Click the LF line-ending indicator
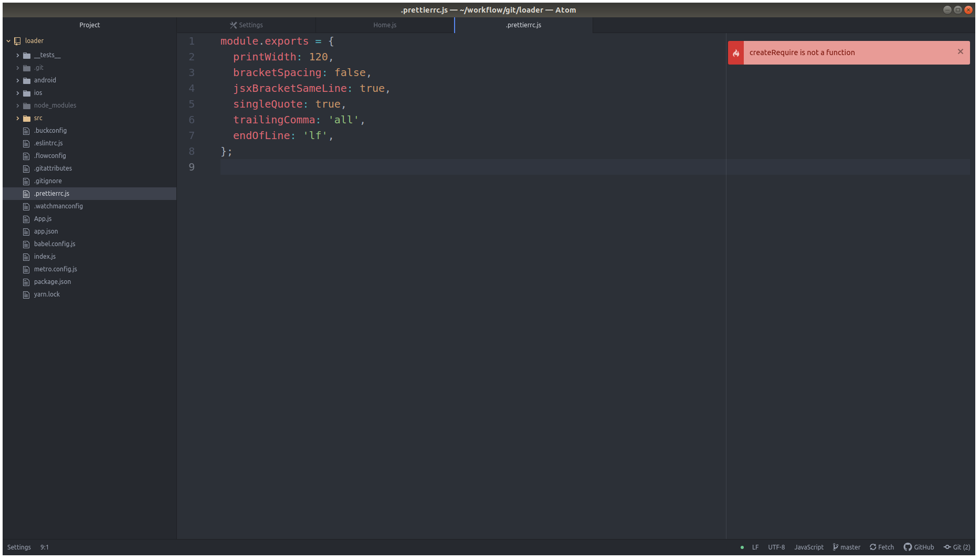 click(755, 547)
